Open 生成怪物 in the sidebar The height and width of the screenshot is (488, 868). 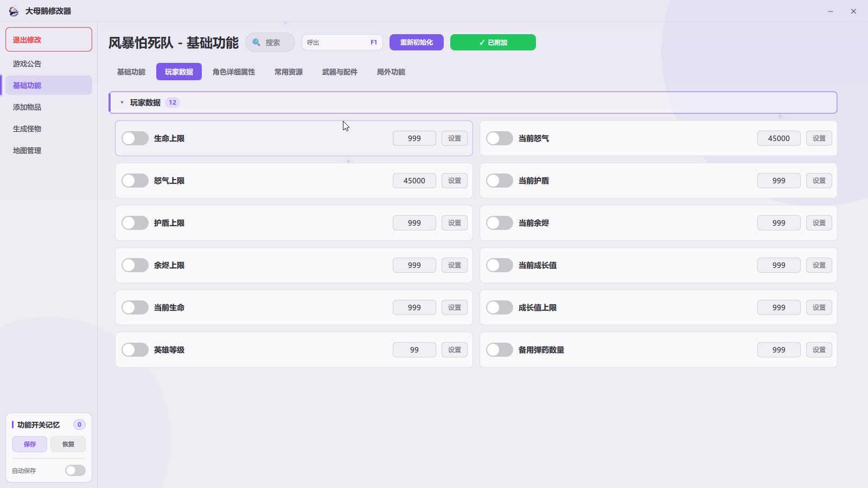pyautogui.click(x=49, y=129)
